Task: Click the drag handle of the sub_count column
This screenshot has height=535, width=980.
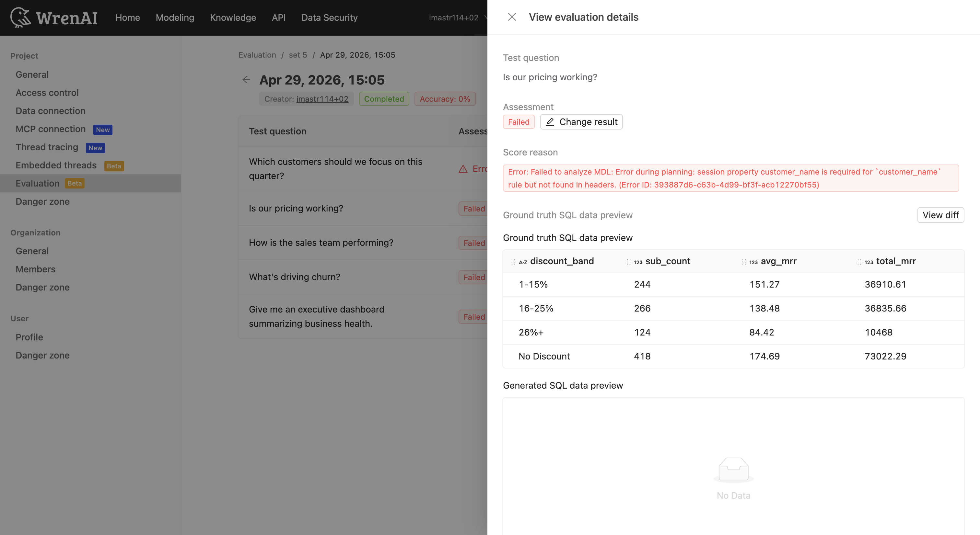Action: point(628,262)
